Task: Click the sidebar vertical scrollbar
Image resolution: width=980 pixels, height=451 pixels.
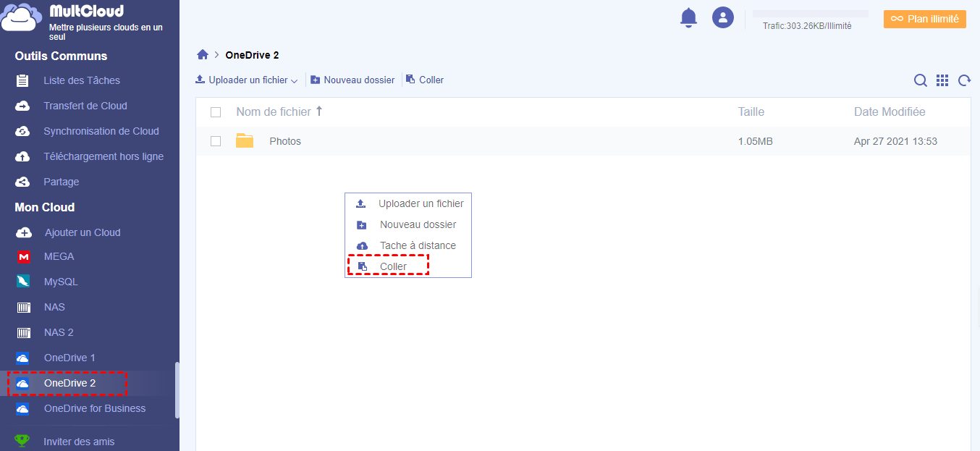Action: pos(177,390)
